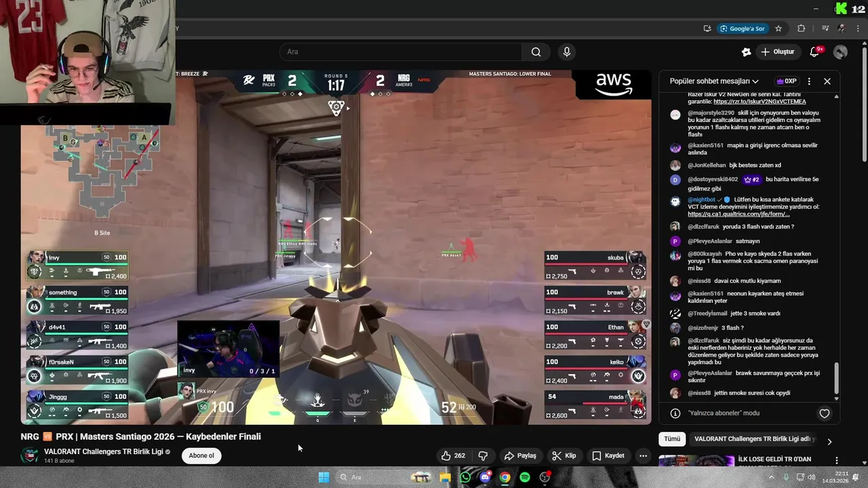This screenshot has width=868, height=488.
Task: Click Oluştur create button
Action: 777,52
